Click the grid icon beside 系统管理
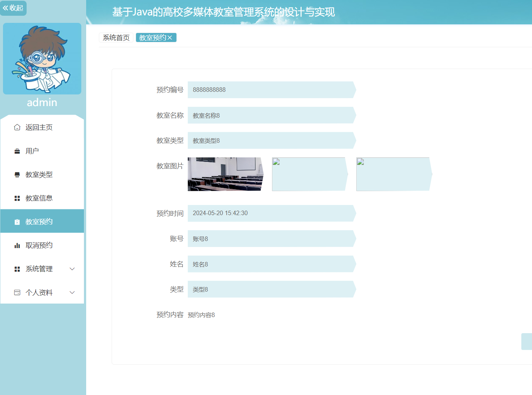 tap(17, 269)
